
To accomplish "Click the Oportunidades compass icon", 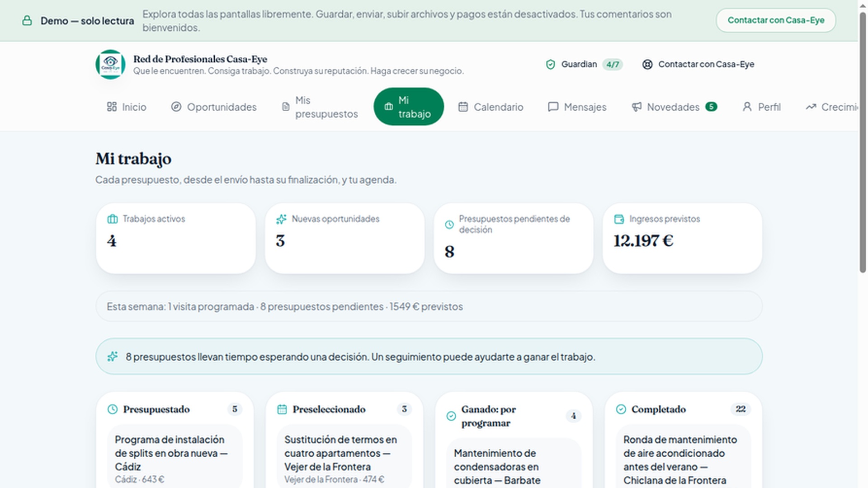I will (x=176, y=107).
